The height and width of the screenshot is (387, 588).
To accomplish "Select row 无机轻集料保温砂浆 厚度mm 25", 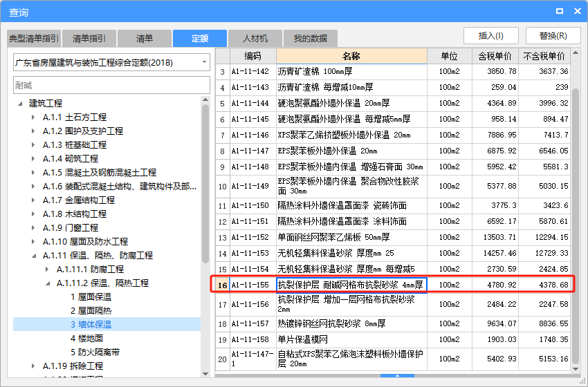I will (x=393, y=253).
